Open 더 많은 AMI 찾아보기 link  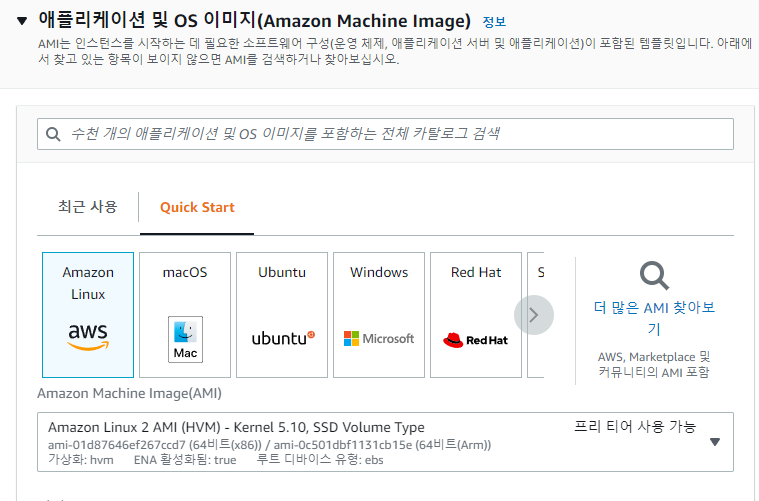click(x=654, y=318)
